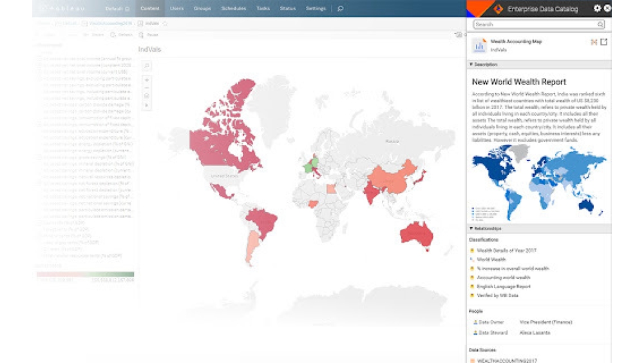Click the New World Wealth Report heading

[518, 82]
